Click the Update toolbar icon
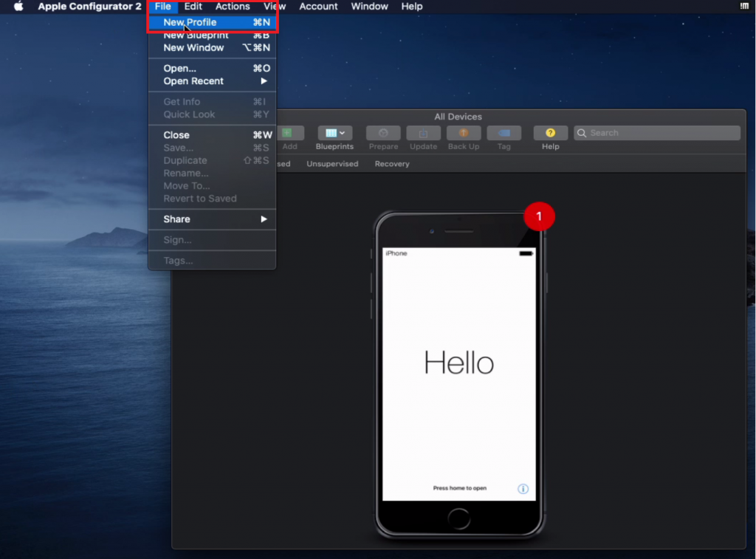Screen dimensions: 756x559 tap(423, 134)
